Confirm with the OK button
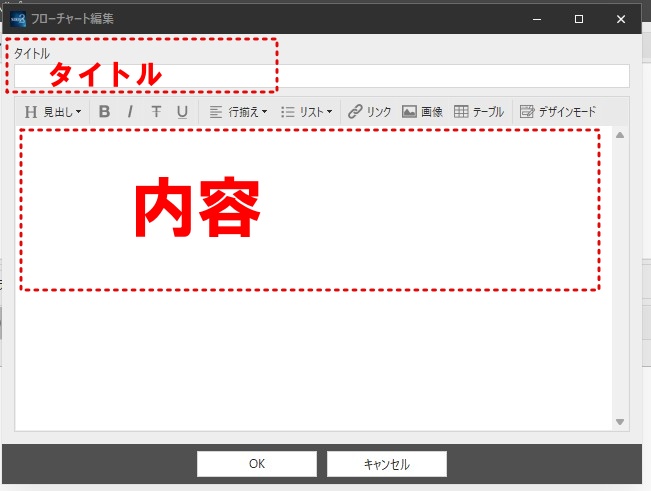 click(257, 464)
